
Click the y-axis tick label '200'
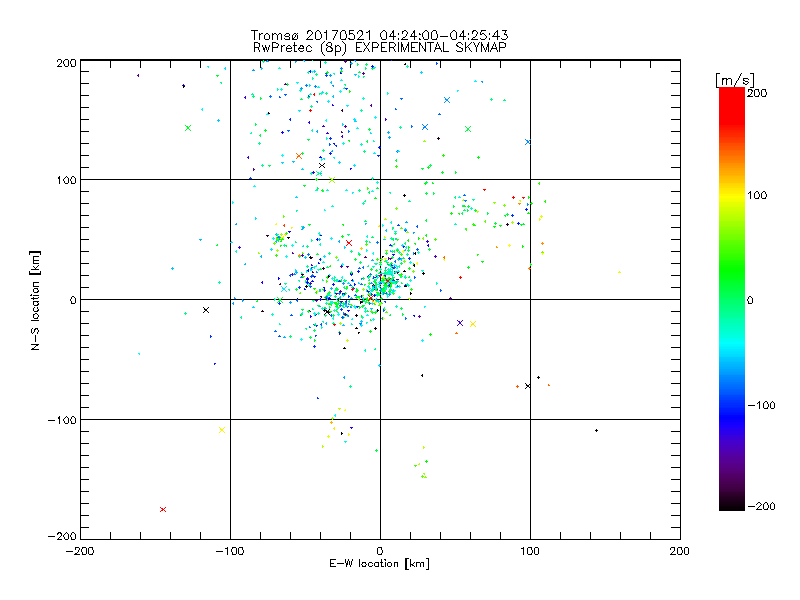[66, 63]
